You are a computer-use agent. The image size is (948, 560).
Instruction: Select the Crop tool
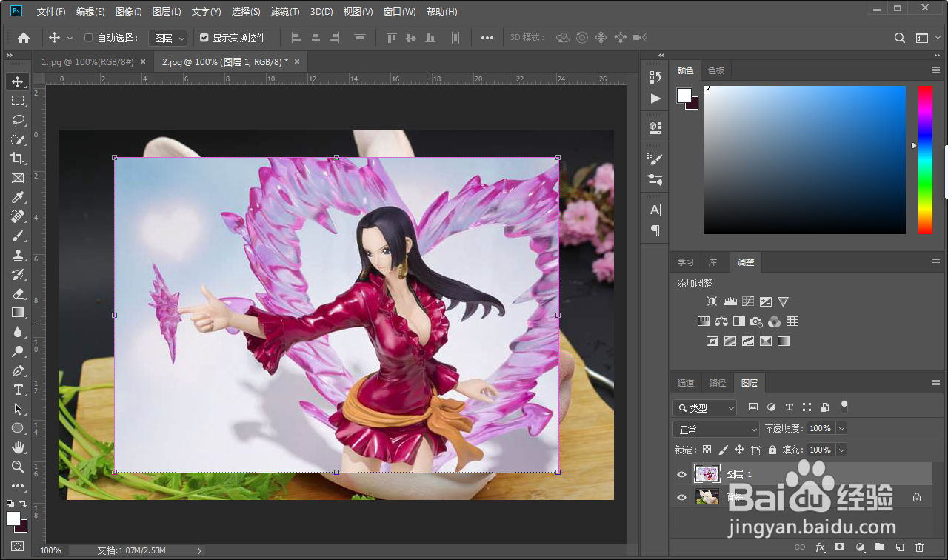[18, 159]
